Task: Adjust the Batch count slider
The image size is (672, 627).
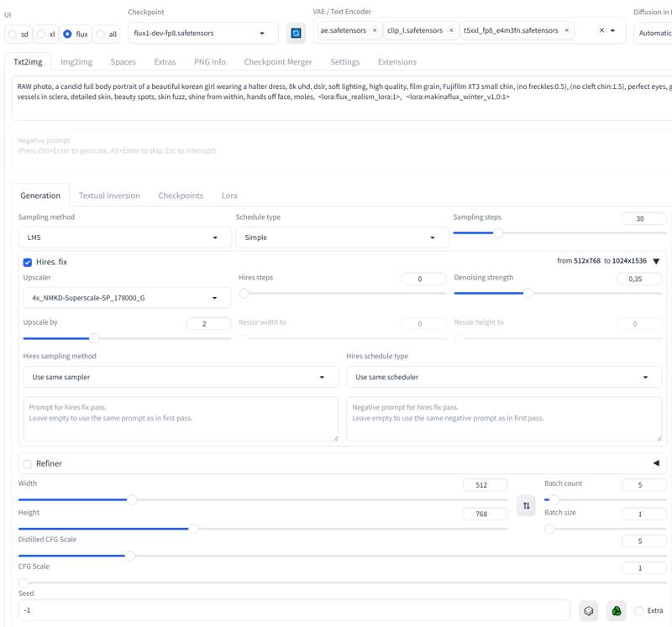Action: (x=605, y=499)
